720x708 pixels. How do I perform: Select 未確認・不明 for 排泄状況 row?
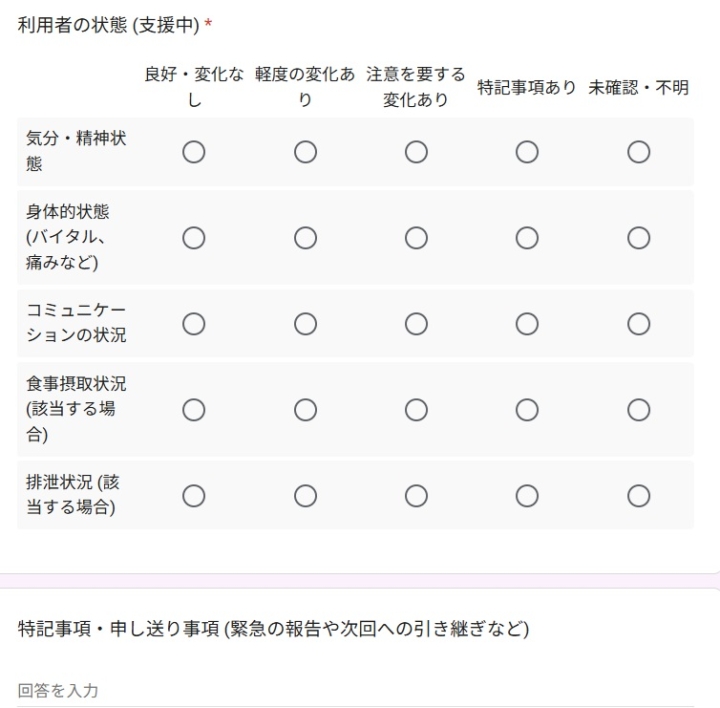pyautogui.click(x=638, y=496)
